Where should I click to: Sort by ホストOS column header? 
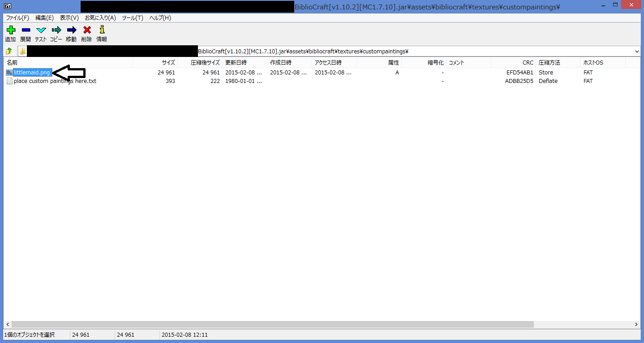(x=603, y=63)
